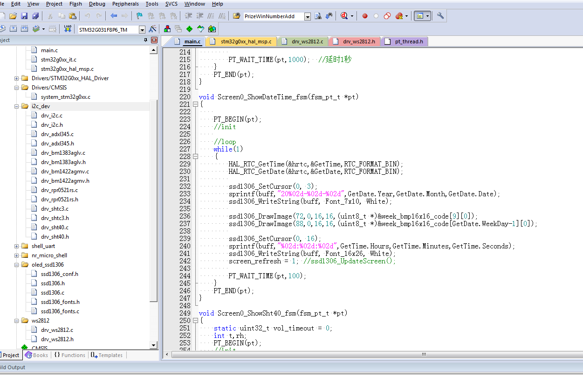Click the Indent selection toolbar icon
Screen dimensions: 583x392
(x=189, y=16)
